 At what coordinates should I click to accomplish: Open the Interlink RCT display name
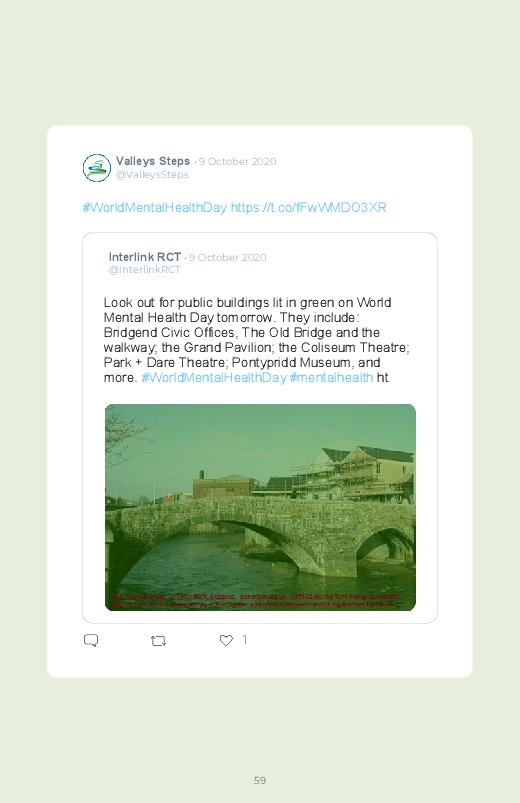144,257
